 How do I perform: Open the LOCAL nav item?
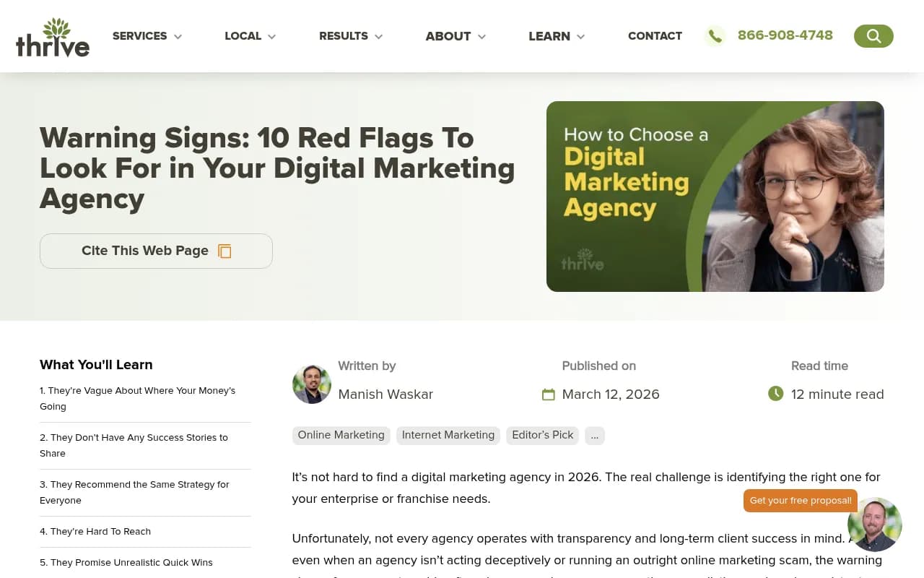tap(243, 36)
